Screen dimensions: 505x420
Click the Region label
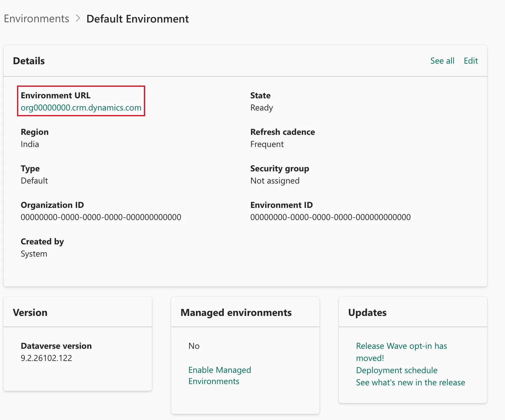[35, 132]
